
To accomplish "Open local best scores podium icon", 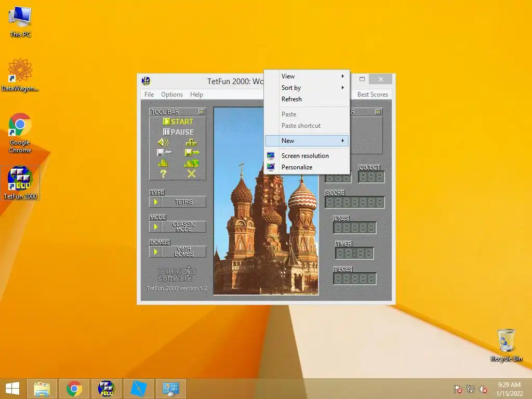I will [163, 163].
